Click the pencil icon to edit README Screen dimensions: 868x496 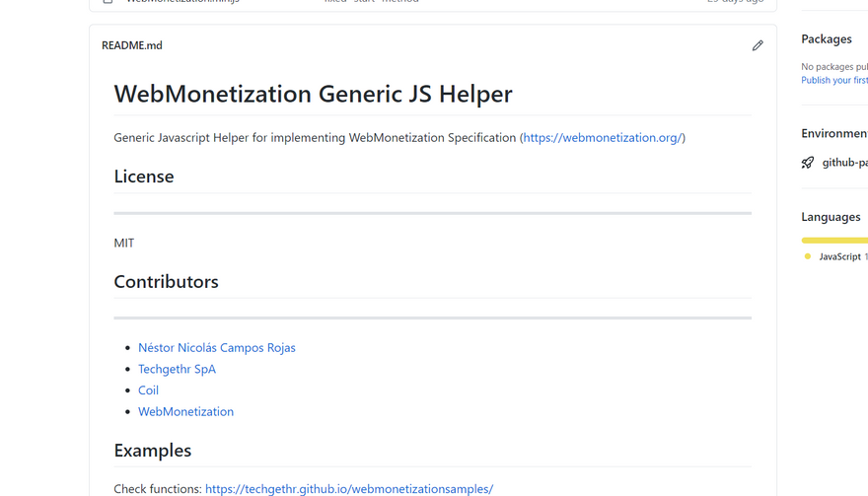(x=758, y=45)
